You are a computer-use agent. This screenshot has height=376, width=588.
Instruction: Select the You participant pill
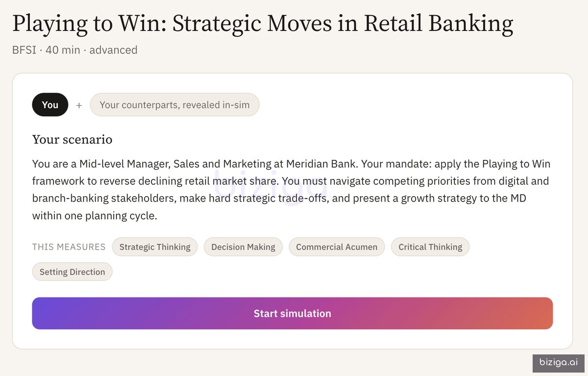50,104
